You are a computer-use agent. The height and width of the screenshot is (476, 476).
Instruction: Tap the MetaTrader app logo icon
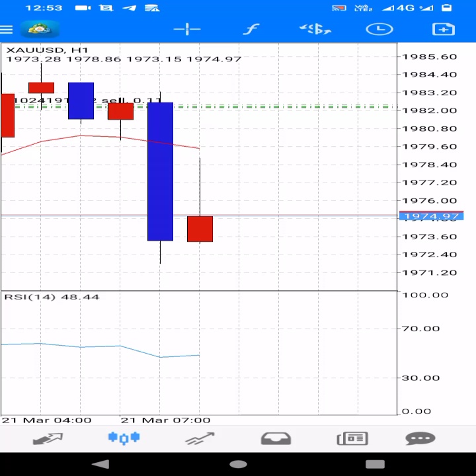[40, 30]
